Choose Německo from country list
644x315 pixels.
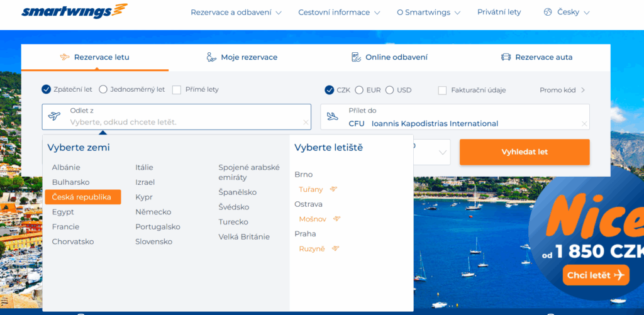pyautogui.click(x=153, y=212)
